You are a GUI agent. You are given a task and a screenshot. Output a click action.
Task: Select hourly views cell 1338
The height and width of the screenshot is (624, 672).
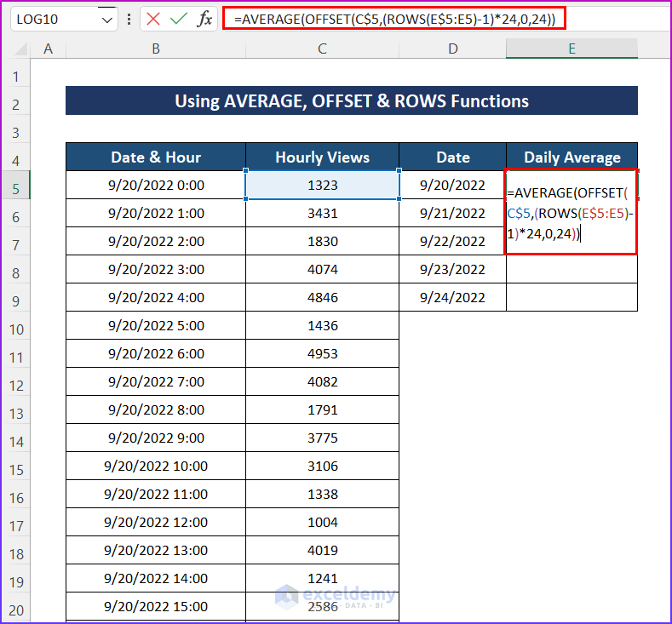(322, 494)
